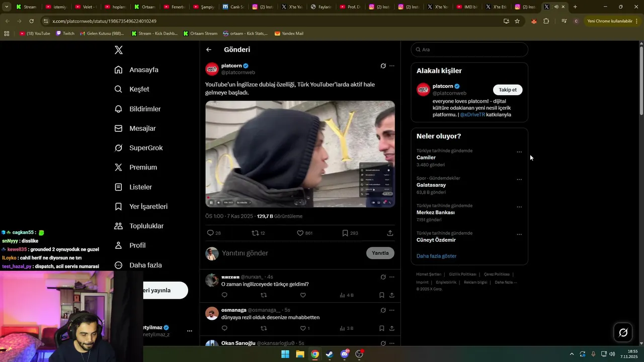The width and height of the screenshot is (644, 362).
Task: Reload the page in Chrome
Action: click(x=32, y=21)
